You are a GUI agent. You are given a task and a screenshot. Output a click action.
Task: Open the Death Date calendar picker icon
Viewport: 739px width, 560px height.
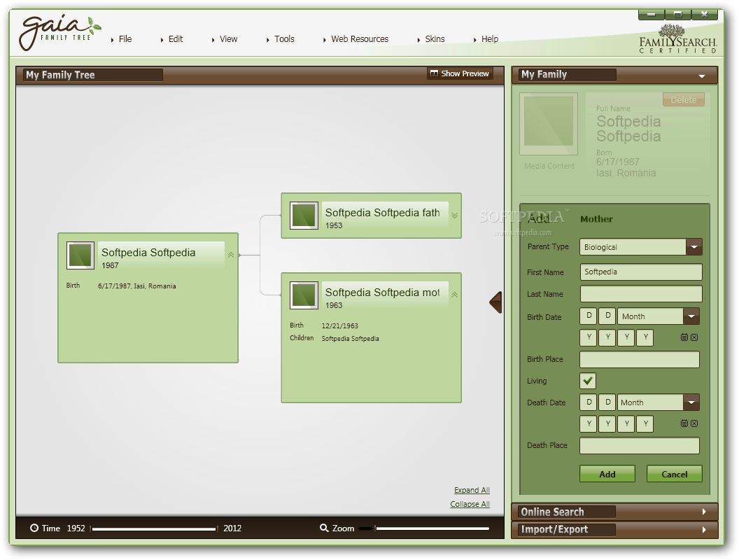coord(684,423)
